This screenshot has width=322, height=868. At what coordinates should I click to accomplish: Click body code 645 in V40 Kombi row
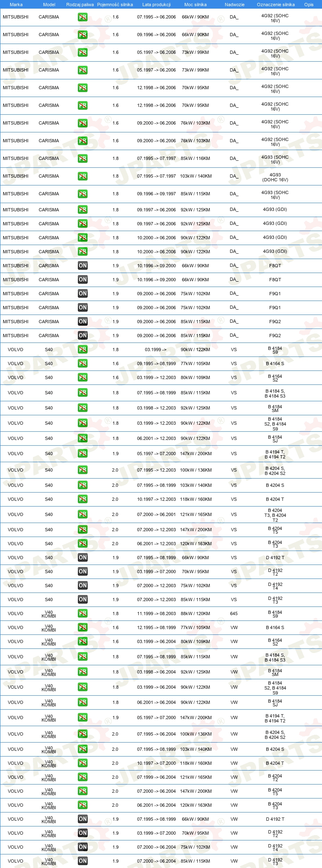pos(234,613)
